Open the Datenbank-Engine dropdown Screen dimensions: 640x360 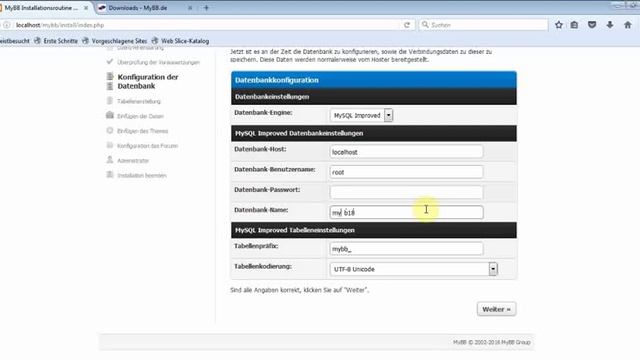point(361,116)
